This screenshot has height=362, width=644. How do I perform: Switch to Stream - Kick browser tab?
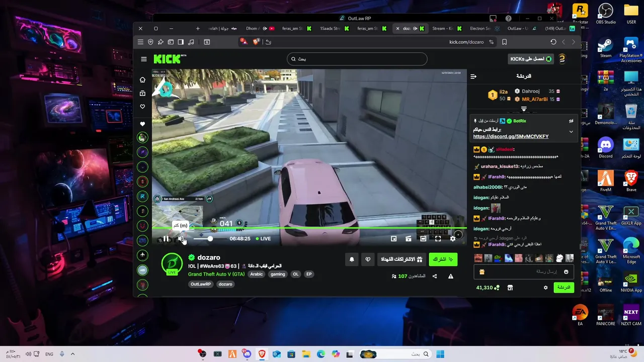(446, 29)
